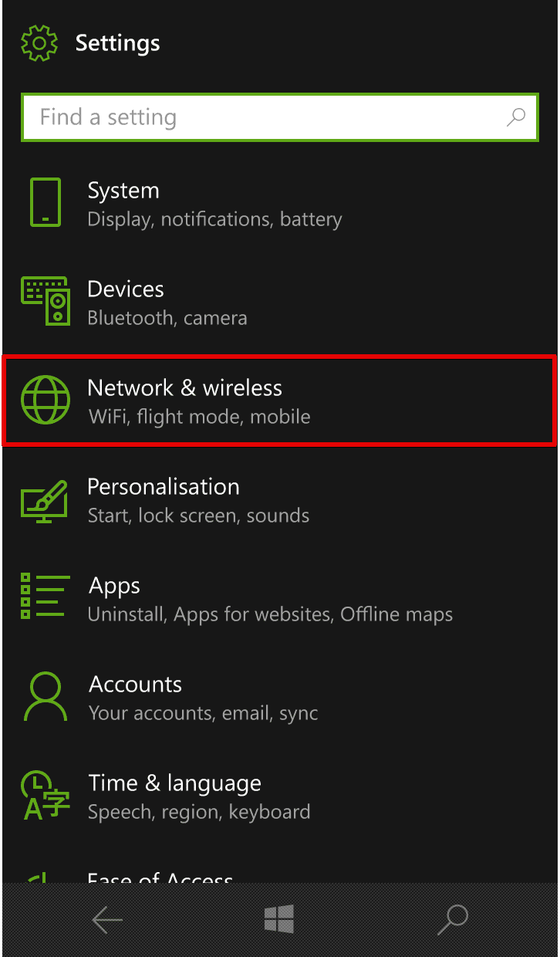
Task: Click the magnifier inside the search box
Action: [x=515, y=117]
